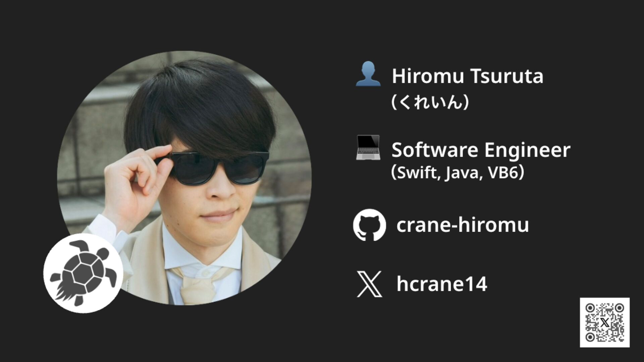
Task: Click the person silhouette emoji icon
Action: tap(368, 74)
